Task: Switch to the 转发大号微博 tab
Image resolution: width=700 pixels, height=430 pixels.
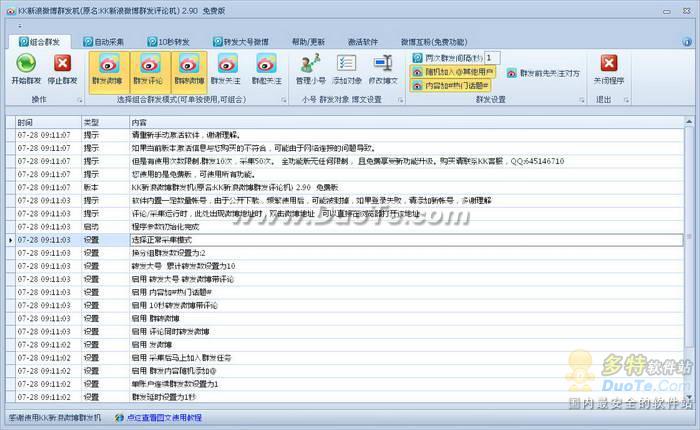Action: [241, 42]
